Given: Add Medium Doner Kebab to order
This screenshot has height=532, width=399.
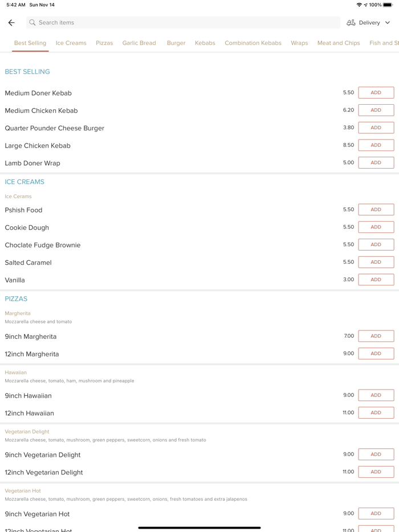Looking at the screenshot, I should click(376, 93).
